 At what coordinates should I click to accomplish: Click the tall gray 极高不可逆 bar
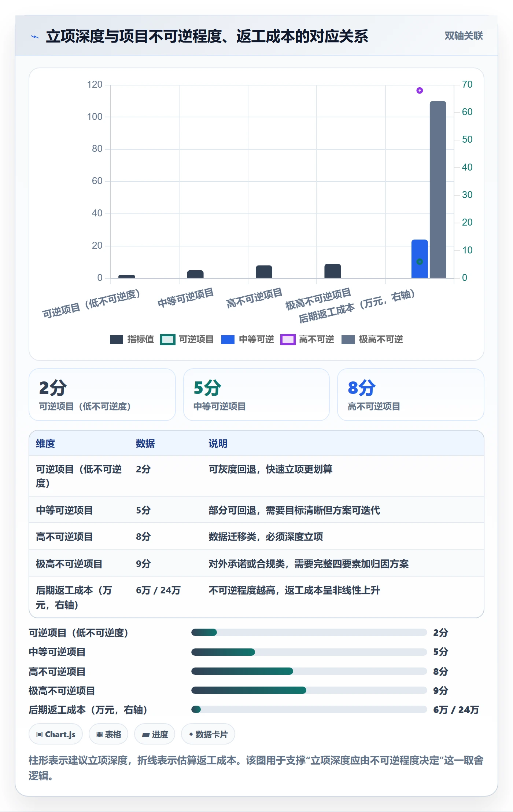438,190
